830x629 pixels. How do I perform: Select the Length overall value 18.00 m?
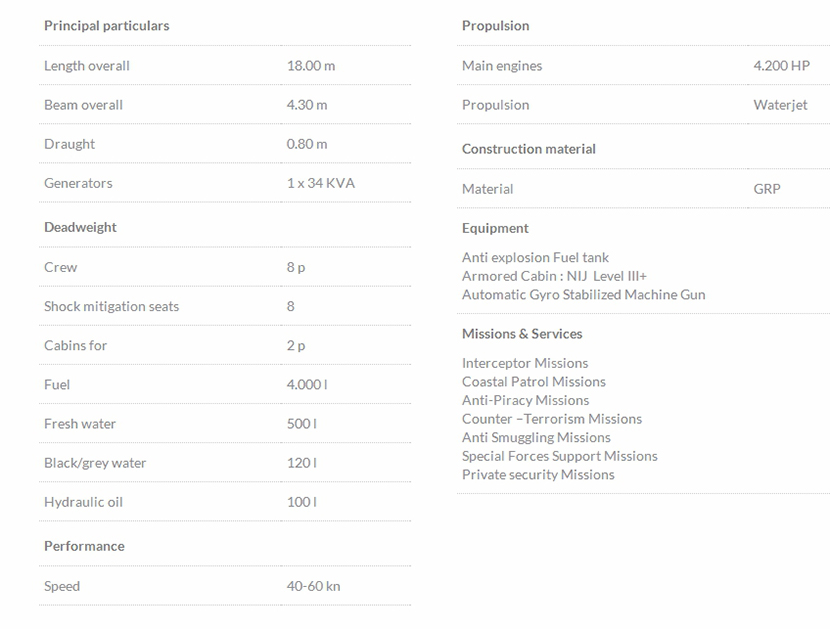pos(310,66)
